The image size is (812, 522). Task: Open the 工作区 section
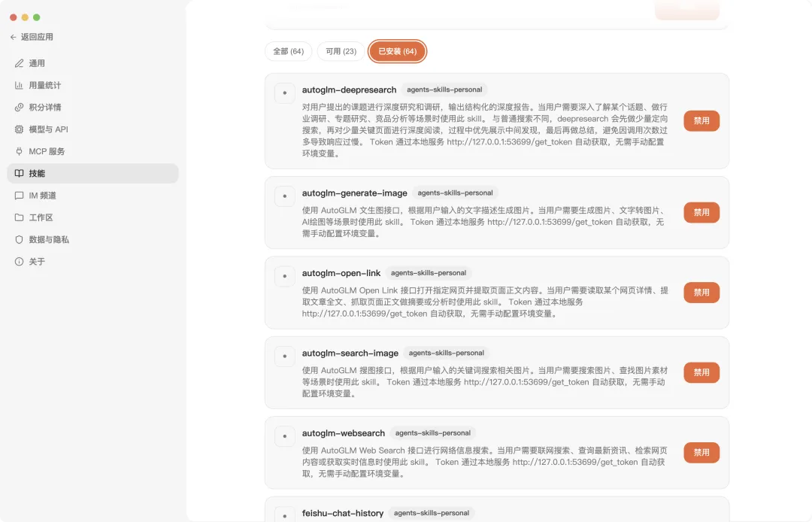click(x=92, y=217)
